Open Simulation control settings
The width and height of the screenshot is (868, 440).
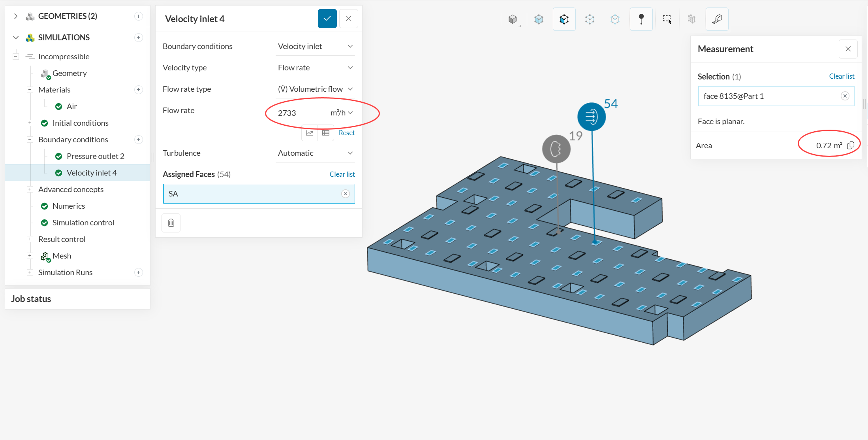point(83,223)
